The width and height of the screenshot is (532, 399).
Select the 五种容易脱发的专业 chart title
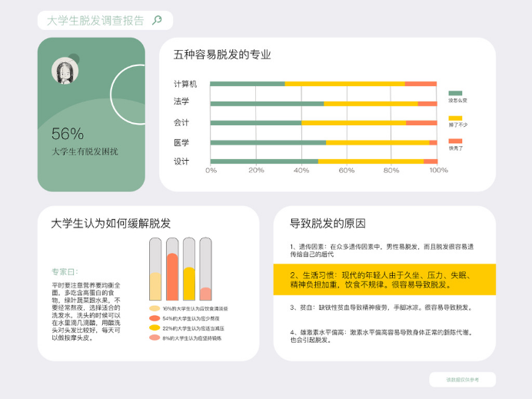pos(222,55)
